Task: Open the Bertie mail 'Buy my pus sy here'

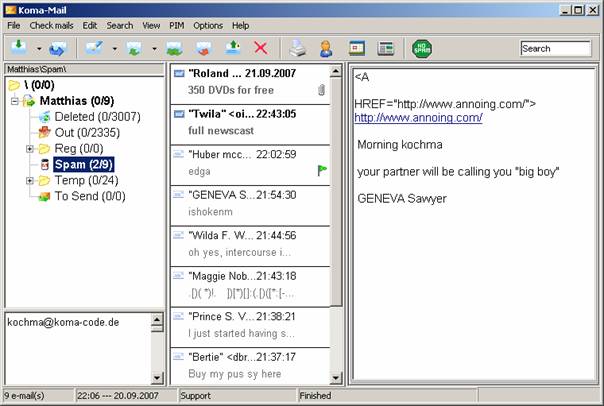Action: click(250, 366)
